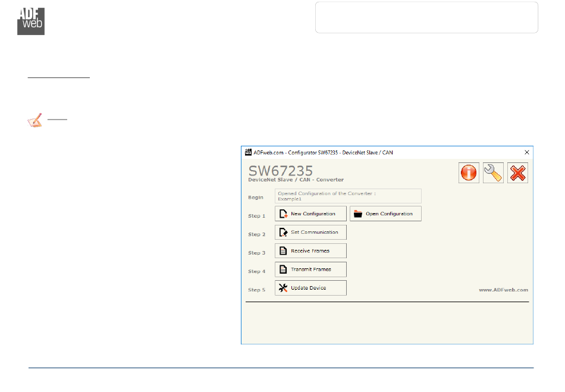Click the New Configuration button
Image resolution: width=565 pixels, height=392 pixels.
coord(310,214)
